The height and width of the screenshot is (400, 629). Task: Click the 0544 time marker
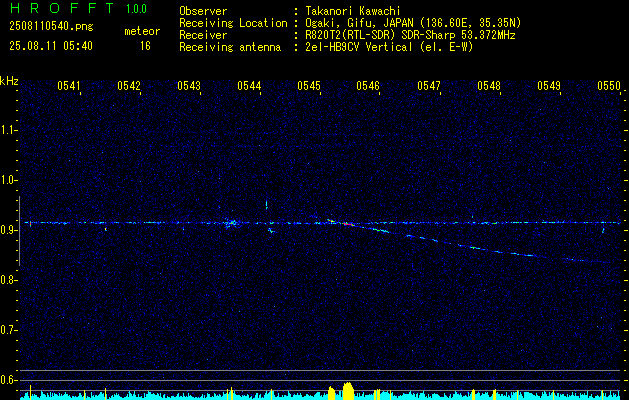(x=249, y=86)
